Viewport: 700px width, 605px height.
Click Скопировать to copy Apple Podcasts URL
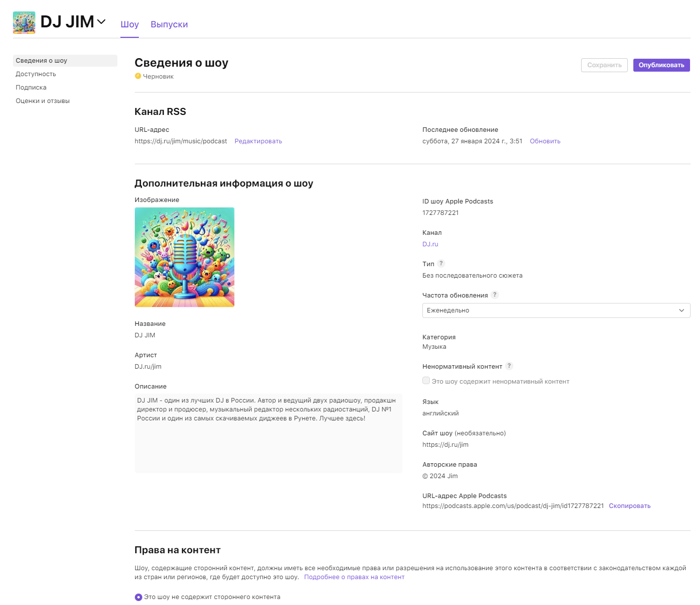629,506
